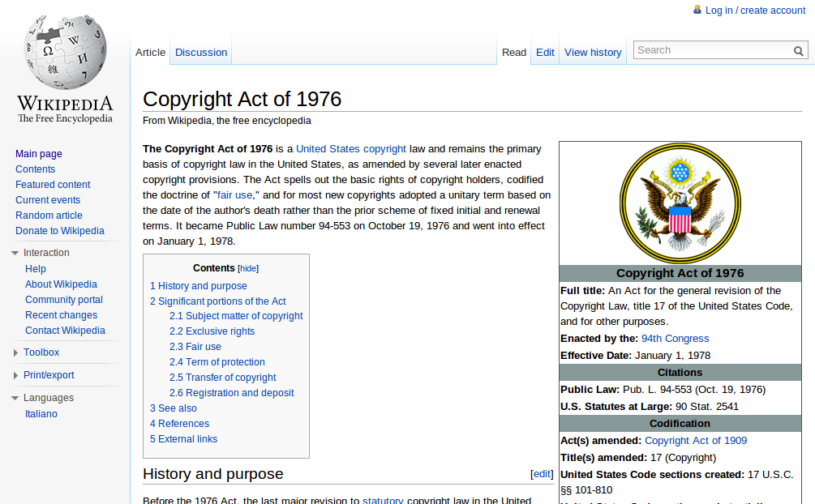815x504 pixels.
Task: Follow the 94th Congress link
Action: [x=675, y=339]
